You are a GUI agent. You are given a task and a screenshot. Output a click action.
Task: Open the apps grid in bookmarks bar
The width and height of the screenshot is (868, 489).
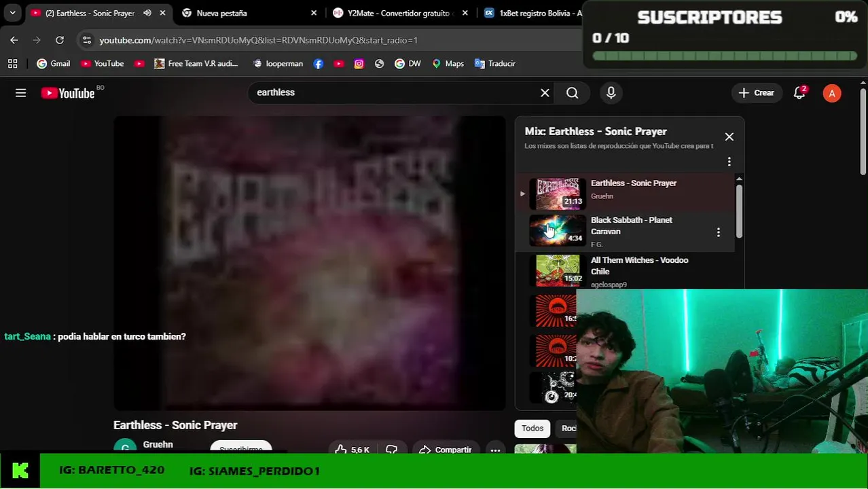[x=12, y=63]
